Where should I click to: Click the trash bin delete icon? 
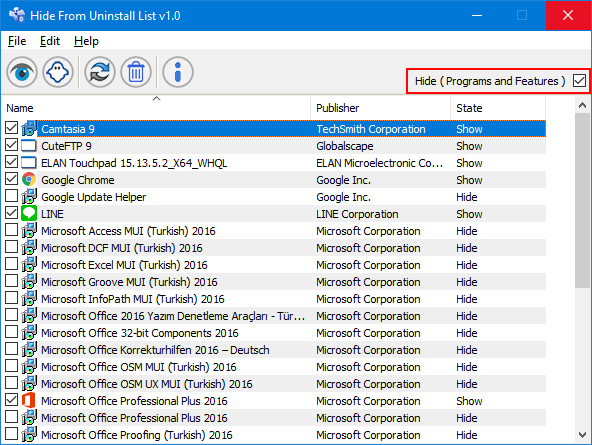point(136,72)
